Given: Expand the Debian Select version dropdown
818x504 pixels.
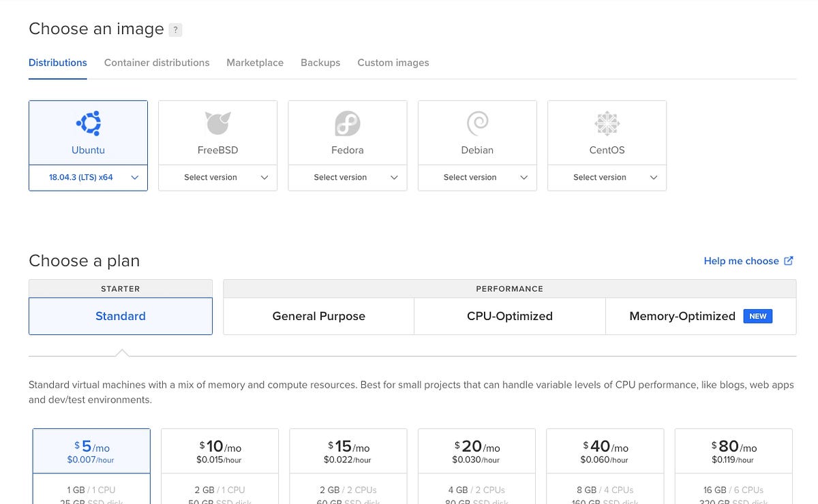Looking at the screenshot, I should coord(477,177).
